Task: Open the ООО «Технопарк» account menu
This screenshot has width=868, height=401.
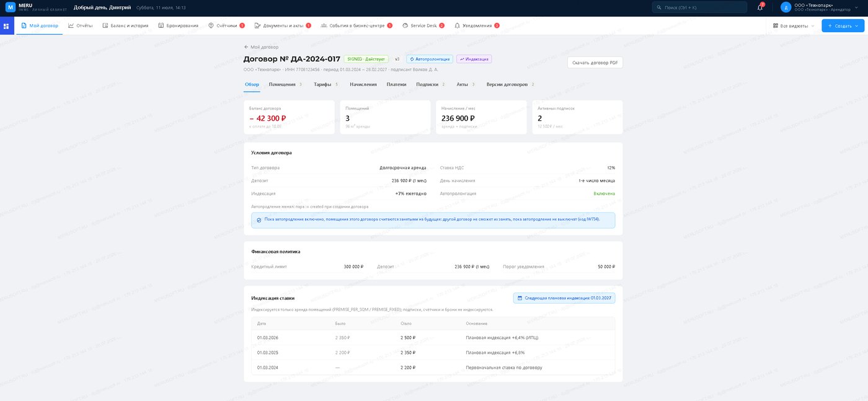Action: (820, 7)
